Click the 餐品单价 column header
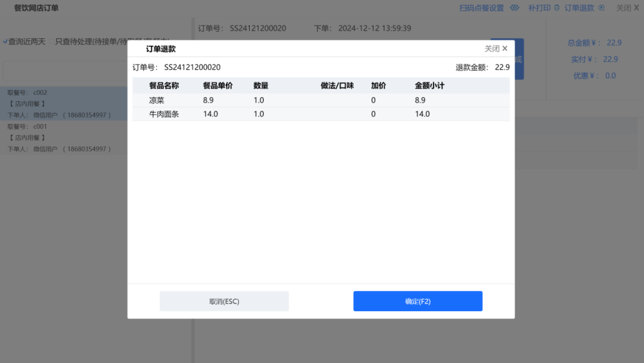This screenshot has width=644, height=363. pos(218,85)
